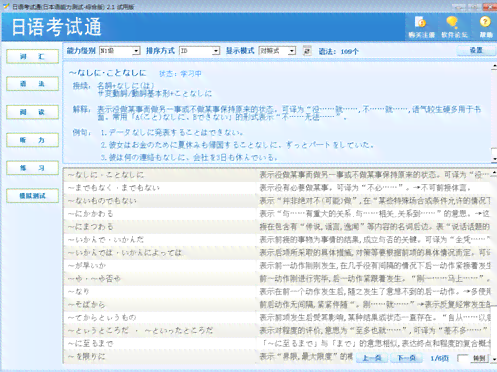497x372 pixels.
Task: Select the row ～にかかわる
Action: (x=277, y=214)
